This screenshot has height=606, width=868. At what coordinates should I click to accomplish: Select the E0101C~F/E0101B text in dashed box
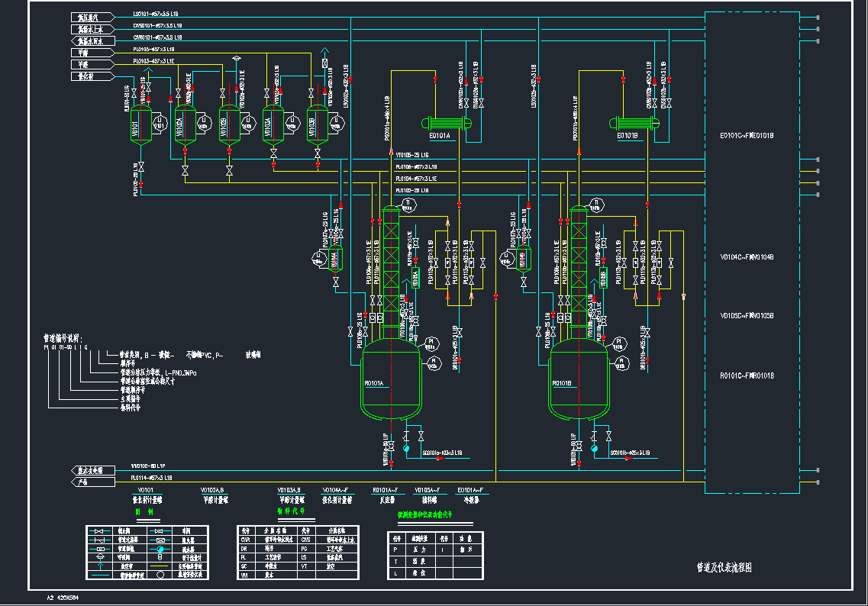747,136
